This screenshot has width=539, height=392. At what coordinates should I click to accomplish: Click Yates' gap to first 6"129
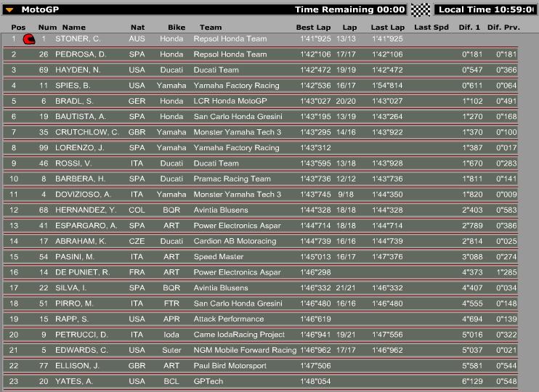[x=472, y=381]
